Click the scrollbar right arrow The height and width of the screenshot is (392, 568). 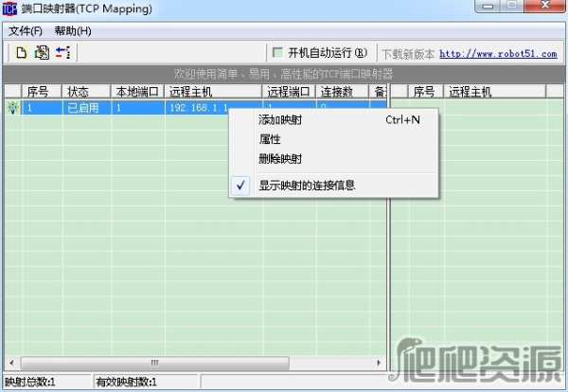[x=379, y=363]
